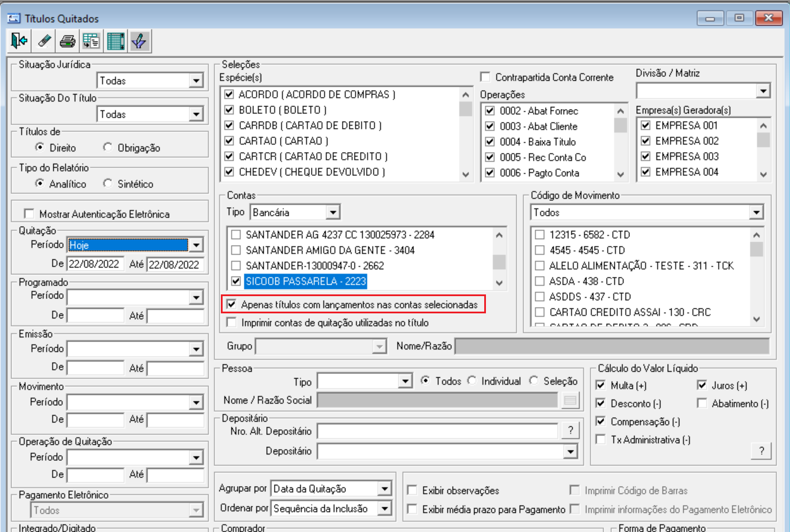Check 12315 - 6582 - CTD movement code
This screenshot has width=790, height=532.
[x=539, y=235]
